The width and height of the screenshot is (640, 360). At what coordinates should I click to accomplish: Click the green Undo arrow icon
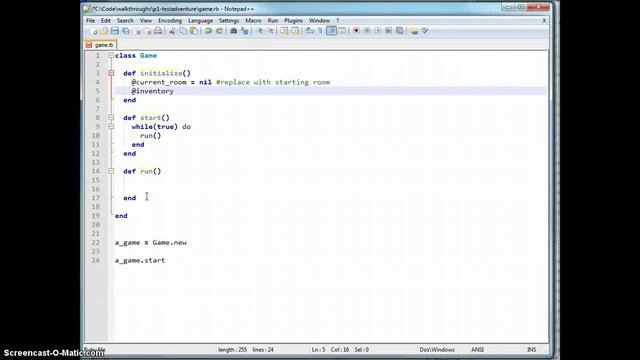point(209,31)
